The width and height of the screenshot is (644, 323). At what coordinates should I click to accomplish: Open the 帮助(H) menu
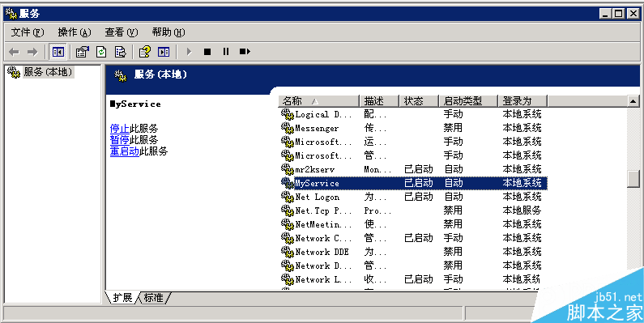click(168, 32)
